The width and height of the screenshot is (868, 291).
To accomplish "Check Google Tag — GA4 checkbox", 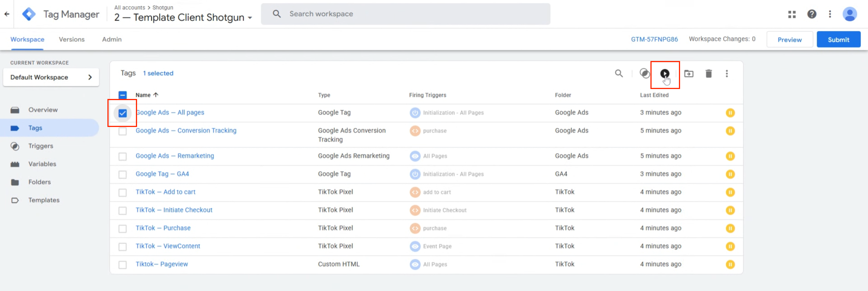I will click(123, 174).
